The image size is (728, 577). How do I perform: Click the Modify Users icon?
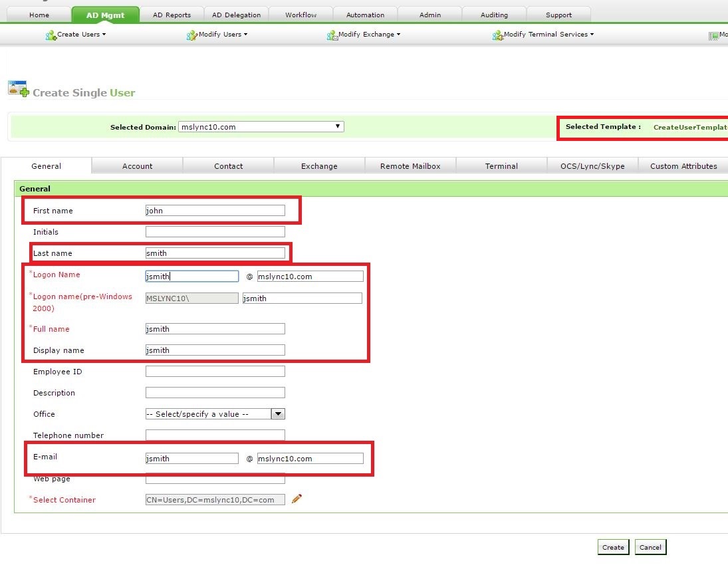coord(191,35)
